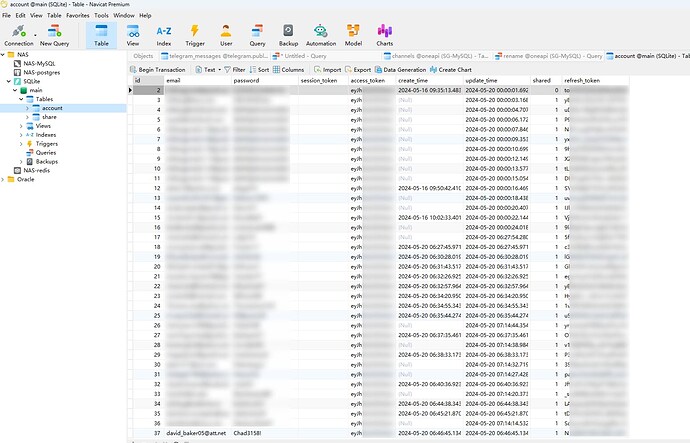Click the Import button

[x=328, y=70]
